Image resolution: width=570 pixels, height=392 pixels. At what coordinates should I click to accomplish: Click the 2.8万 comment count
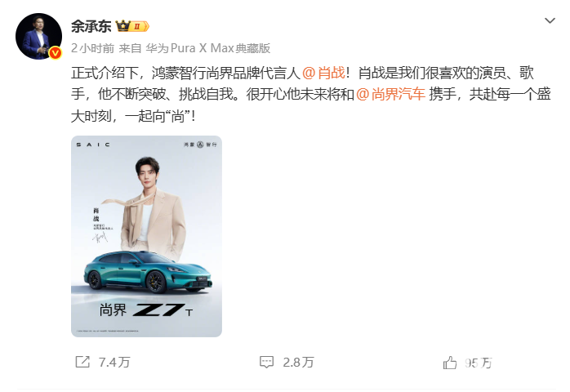tap(298, 362)
